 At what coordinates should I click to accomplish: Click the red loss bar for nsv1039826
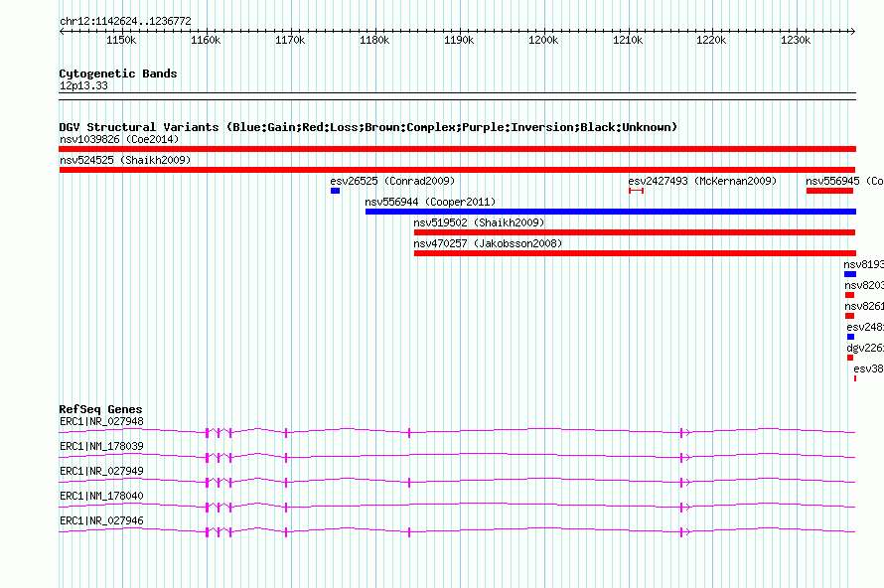pos(457,149)
